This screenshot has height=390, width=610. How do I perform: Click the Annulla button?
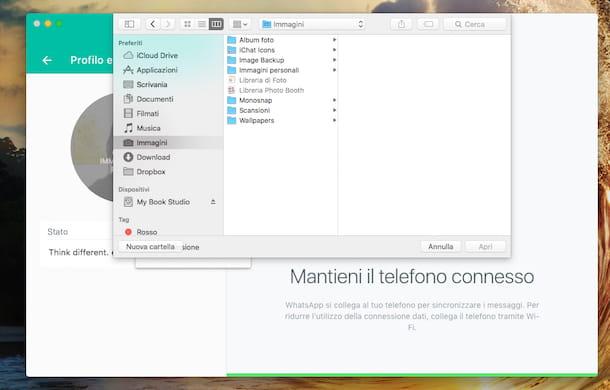(x=441, y=247)
